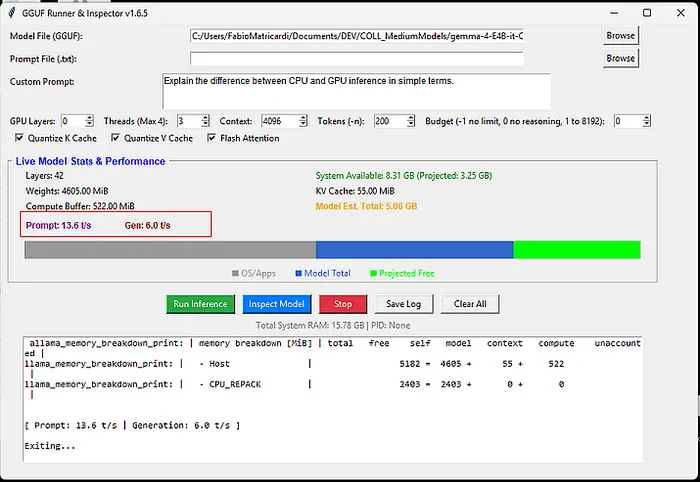Click the feather app icon in title bar
This screenshot has width=700, height=482.
[13, 12]
